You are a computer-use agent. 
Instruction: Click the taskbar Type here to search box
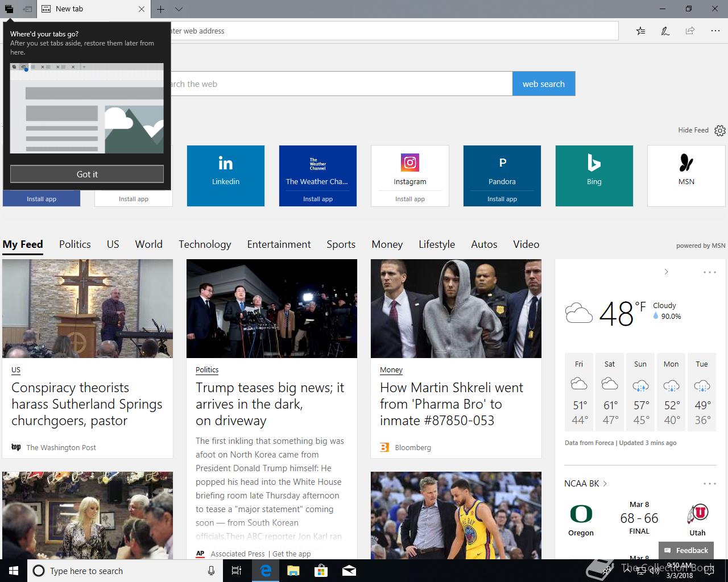[x=125, y=571]
